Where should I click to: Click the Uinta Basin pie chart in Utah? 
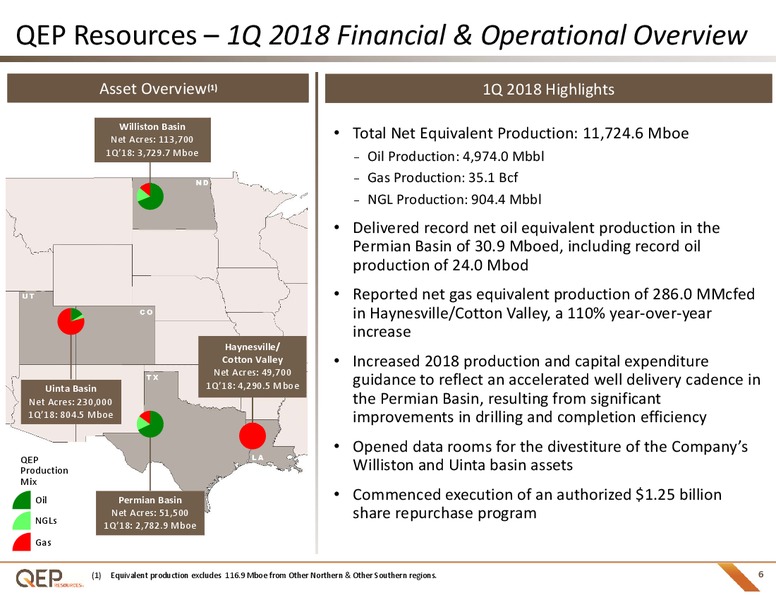[71, 321]
